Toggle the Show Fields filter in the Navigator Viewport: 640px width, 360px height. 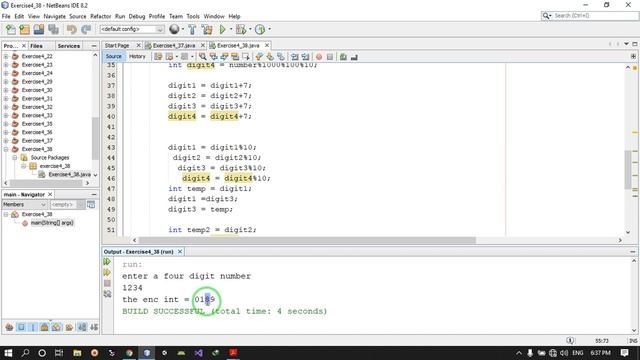(21, 327)
